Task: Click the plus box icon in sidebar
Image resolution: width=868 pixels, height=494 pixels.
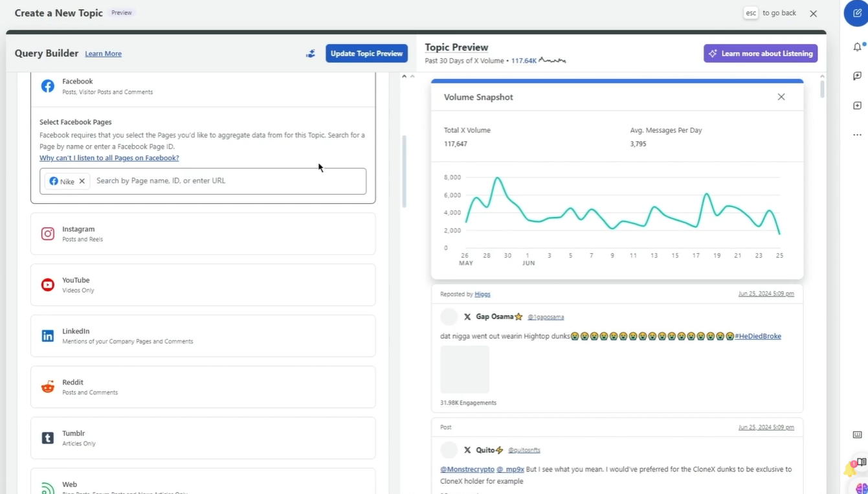Action: pyautogui.click(x=857, y=106)
